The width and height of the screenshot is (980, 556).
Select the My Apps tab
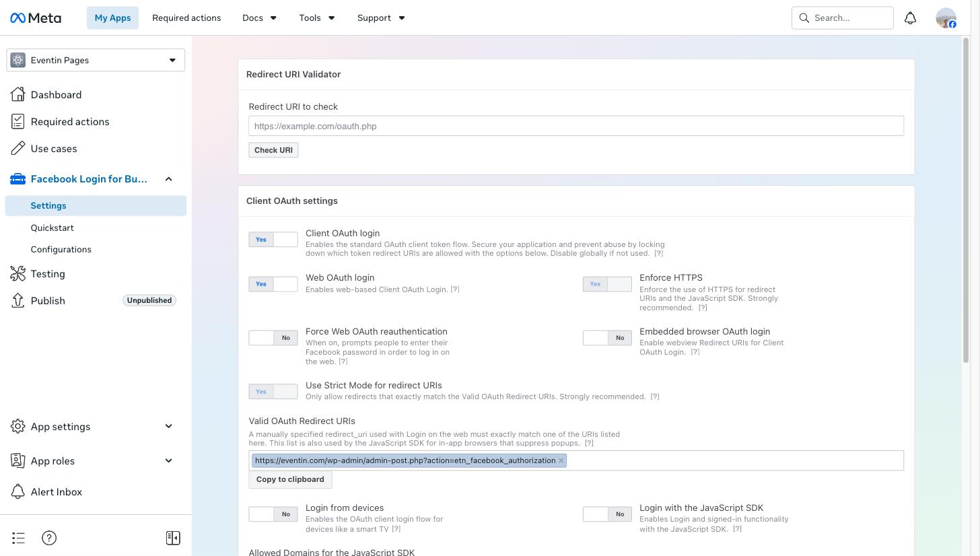[112, 18]
